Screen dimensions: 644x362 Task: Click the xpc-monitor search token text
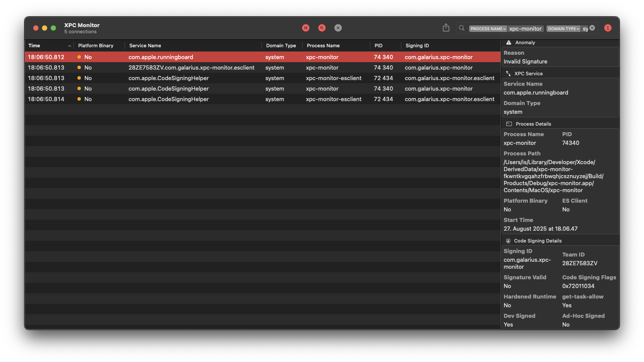coord(525,29)
